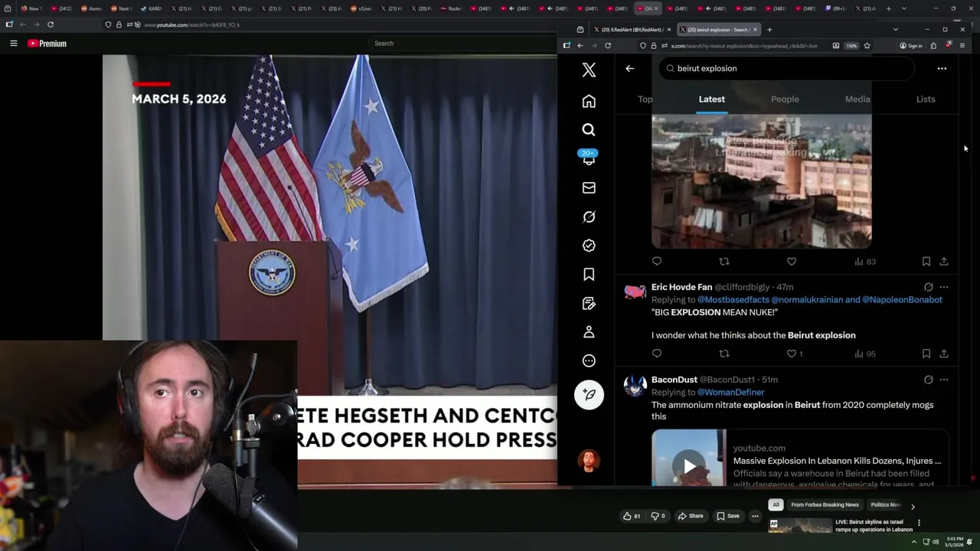
Task: Click the round Post compose button
Action: [x=589, y=395]
